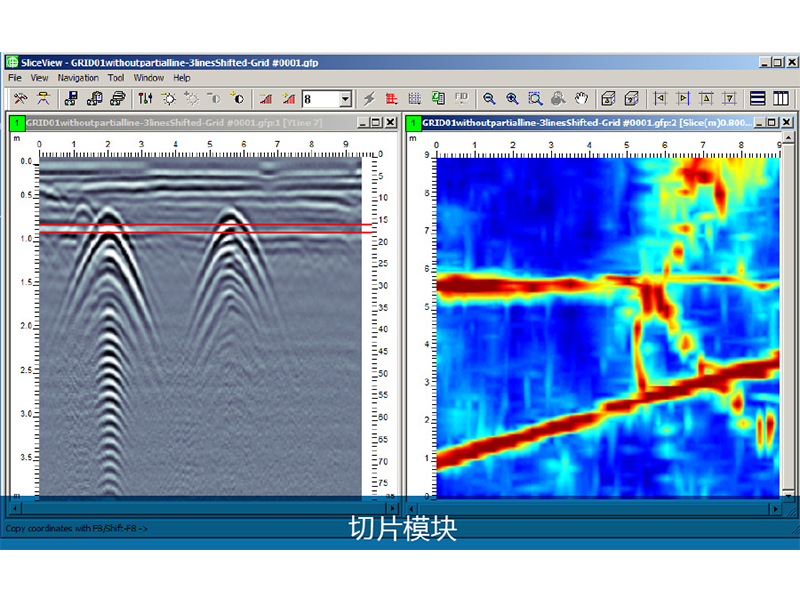Click the lightning bolt toolbar icon
Viewport: 800px width, 600px height.
click(369, 98)
